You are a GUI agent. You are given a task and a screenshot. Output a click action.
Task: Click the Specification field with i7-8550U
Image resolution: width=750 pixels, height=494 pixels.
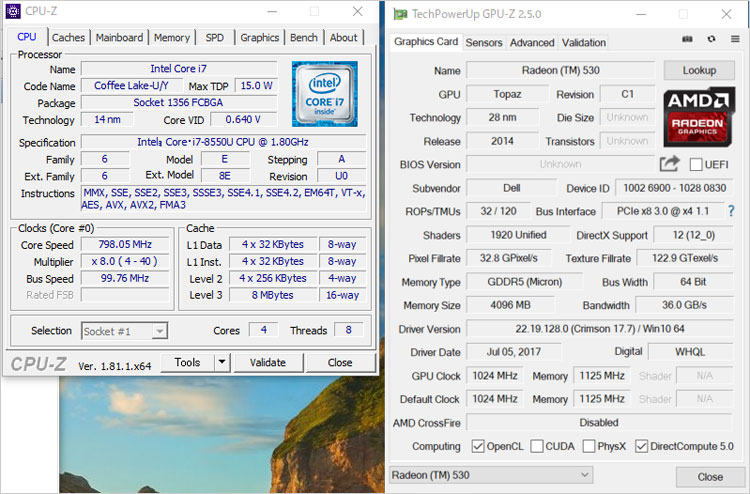pyautogui.click(x=223, y=142)
